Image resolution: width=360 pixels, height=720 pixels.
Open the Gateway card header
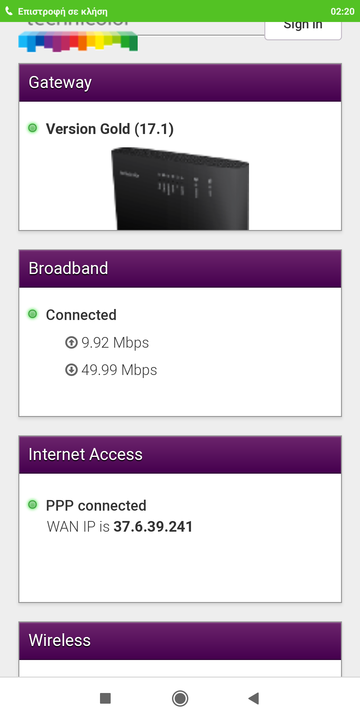[x=180, y=83]
